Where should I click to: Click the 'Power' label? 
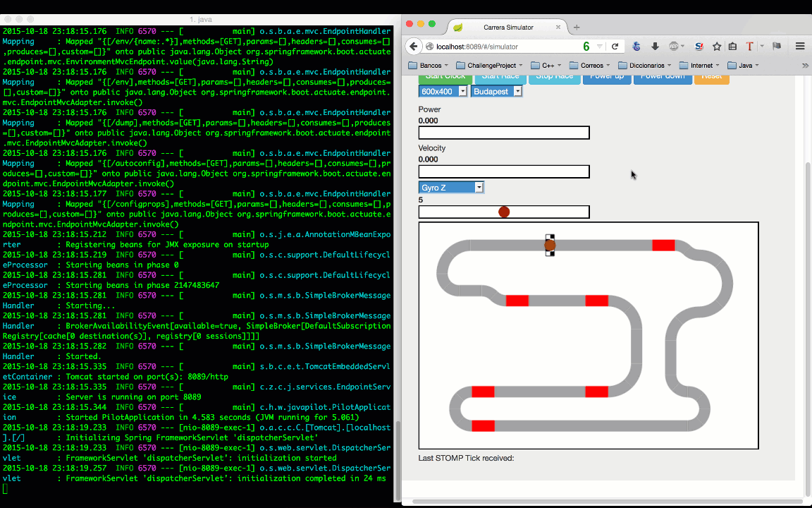pyautogui.click(x=429, y=109)
